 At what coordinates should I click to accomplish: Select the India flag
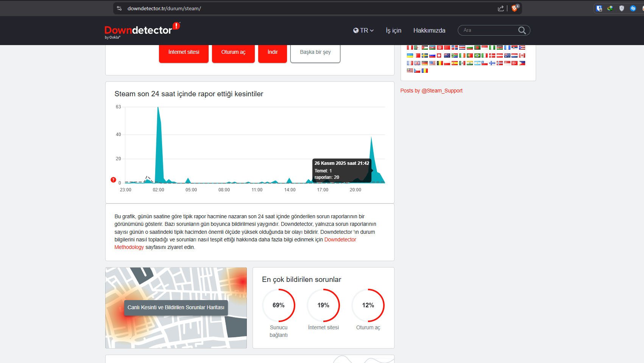coord(470,63)
